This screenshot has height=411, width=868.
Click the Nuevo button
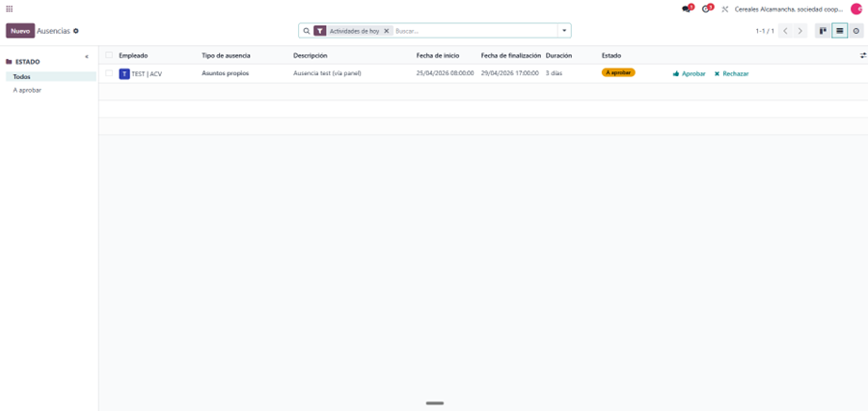(20, 31)
